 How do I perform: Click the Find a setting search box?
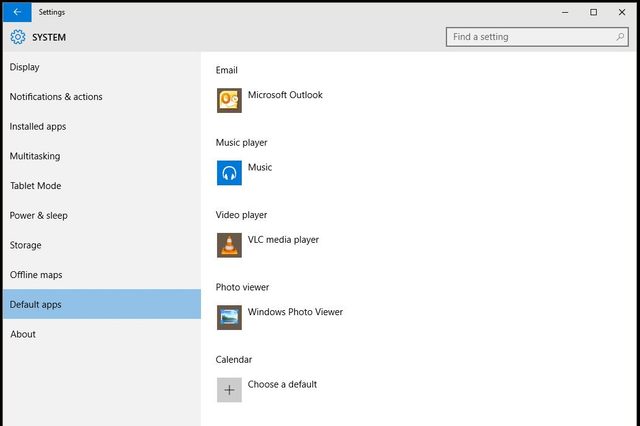coord(537,37)
